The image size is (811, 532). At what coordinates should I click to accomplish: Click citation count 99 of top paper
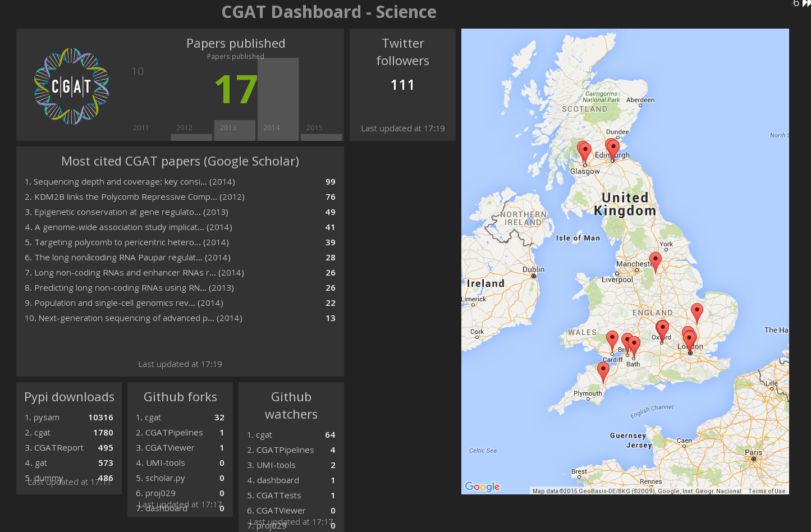coord(331,182)
